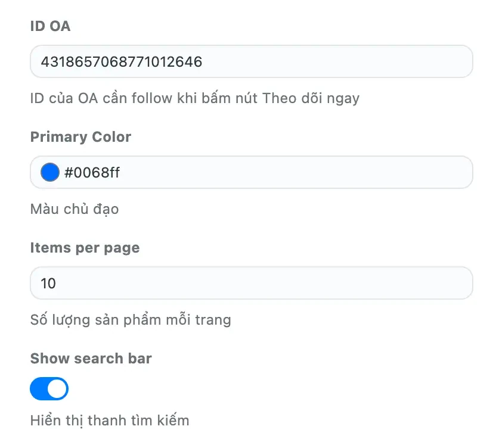Click the "ID OA" field label

tap(50, 26)
